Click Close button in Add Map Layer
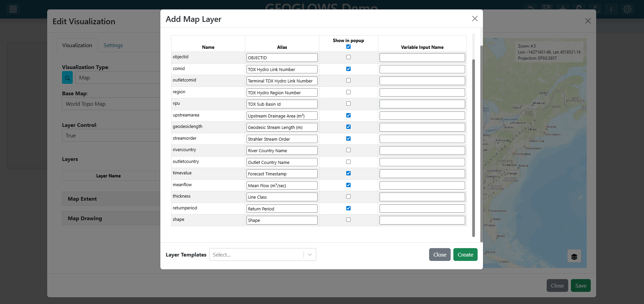Screen dimensions: 644x304 [440, 255]
